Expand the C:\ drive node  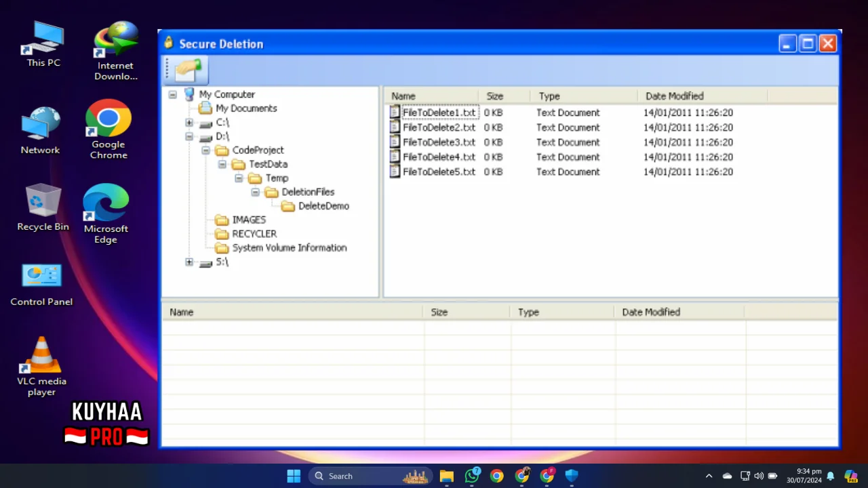pos(189,123)
